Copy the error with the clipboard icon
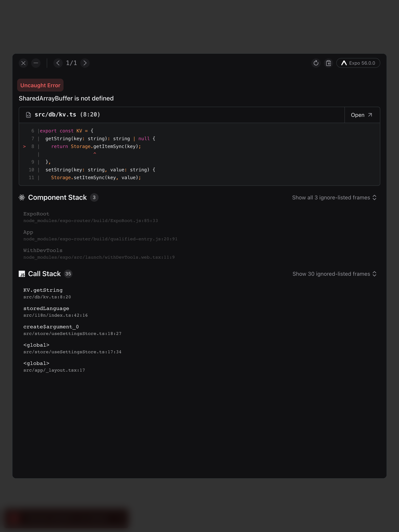Viewport: 399px width, 532px height. (328, 63)
